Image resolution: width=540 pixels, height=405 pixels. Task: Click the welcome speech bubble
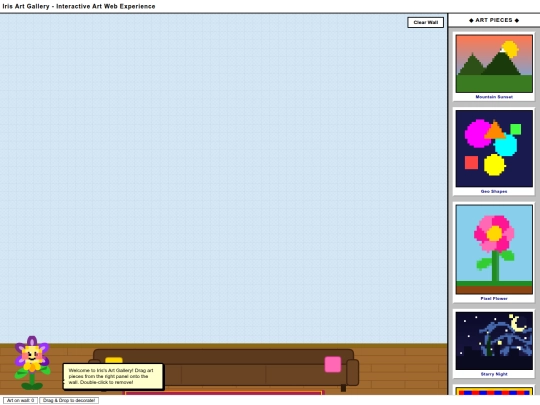click(113, 376)
